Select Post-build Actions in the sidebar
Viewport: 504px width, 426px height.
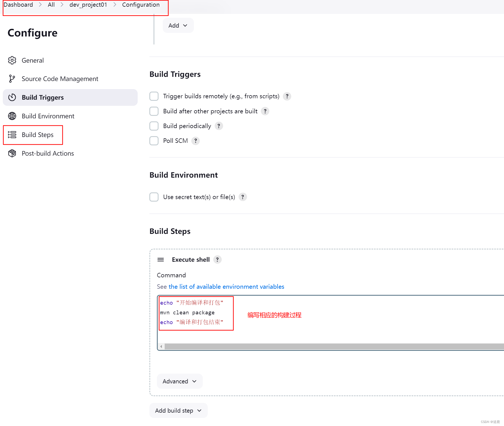click(x=70, y=153)
